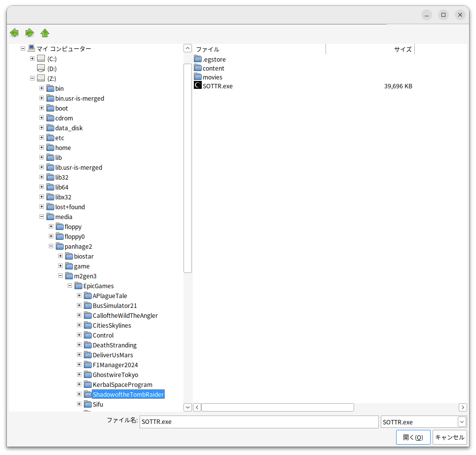Image resolution: width=476 pixels, height=455 pixels.
Task: Expand the floppy0 folder node
Action: 51,236
